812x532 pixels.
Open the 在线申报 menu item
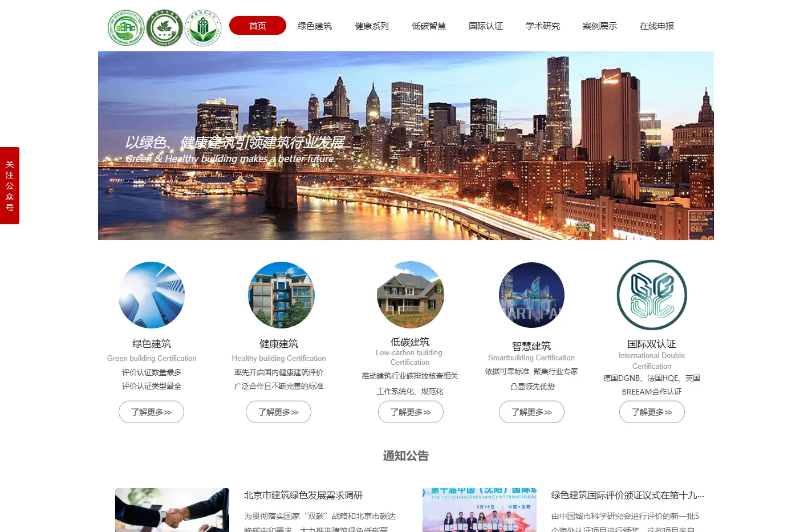(657, 26)
